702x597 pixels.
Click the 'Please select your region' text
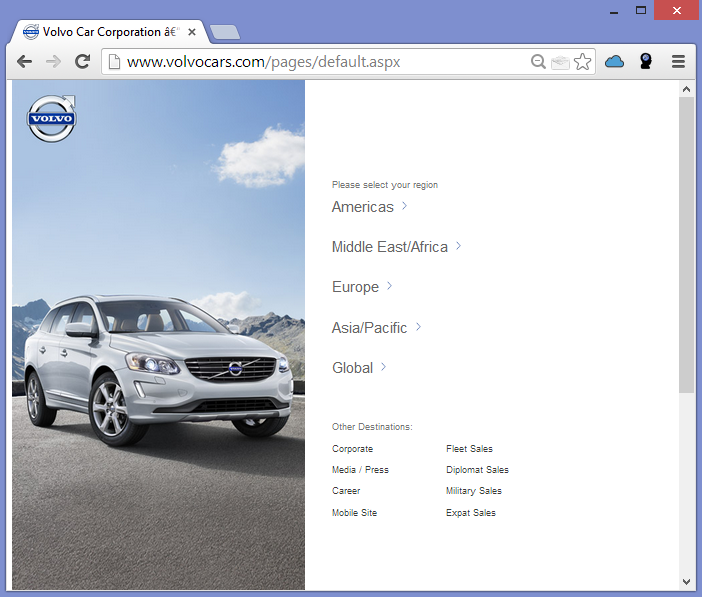point(385,185)
